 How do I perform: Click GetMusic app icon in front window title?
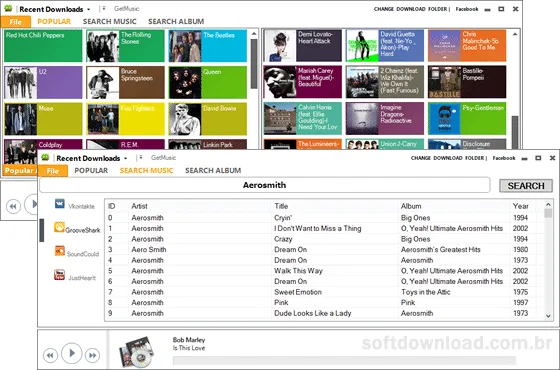[45, 157]
